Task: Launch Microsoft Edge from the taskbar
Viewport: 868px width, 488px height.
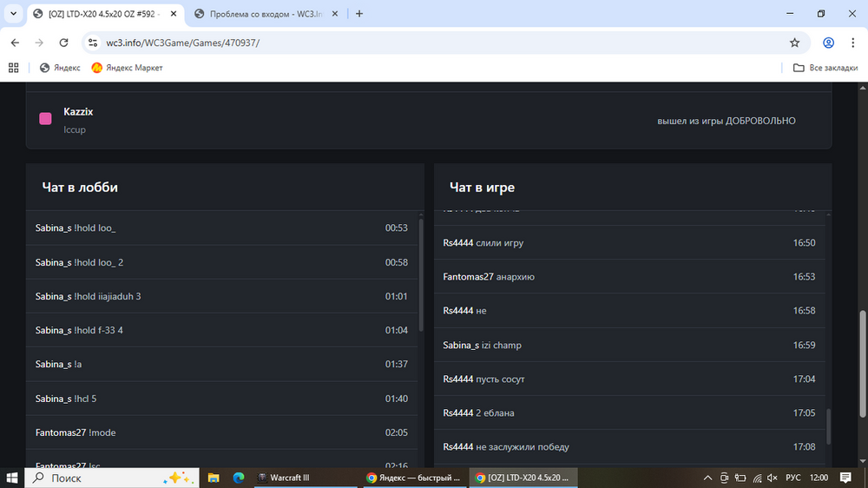Action: tap(239, 478)
